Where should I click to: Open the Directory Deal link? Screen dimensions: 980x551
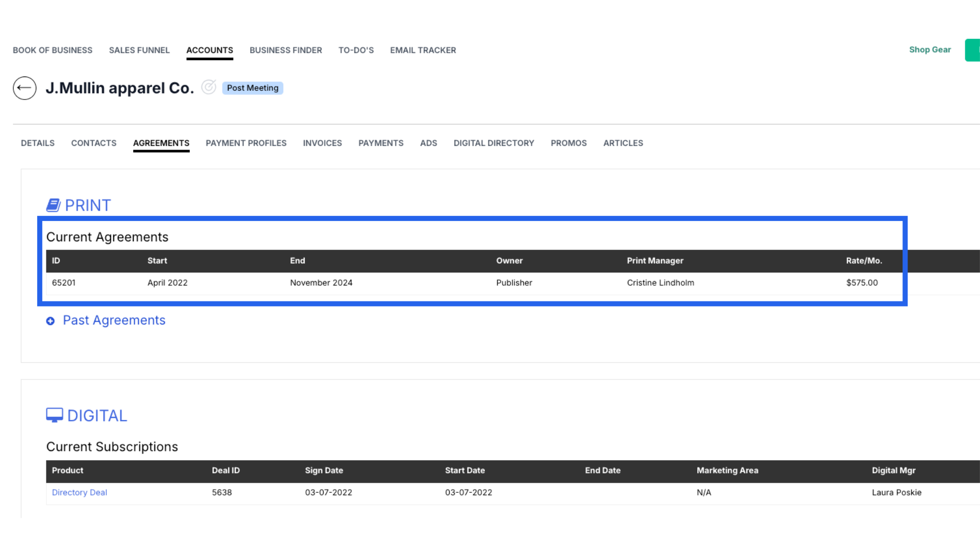coord(80,492)
